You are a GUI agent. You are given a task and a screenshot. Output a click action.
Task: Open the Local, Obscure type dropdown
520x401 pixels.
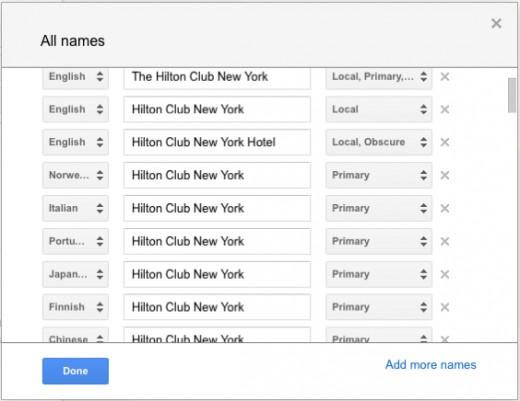(x=379, y=142)
